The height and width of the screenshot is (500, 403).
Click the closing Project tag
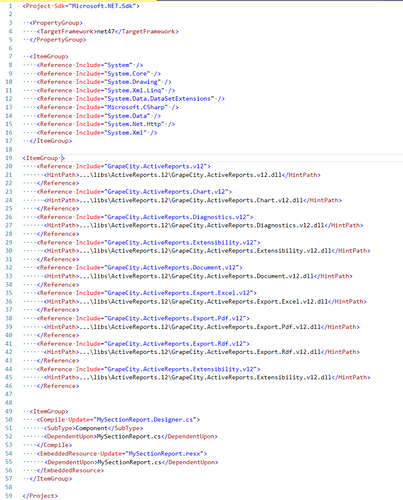coord(40,496)
